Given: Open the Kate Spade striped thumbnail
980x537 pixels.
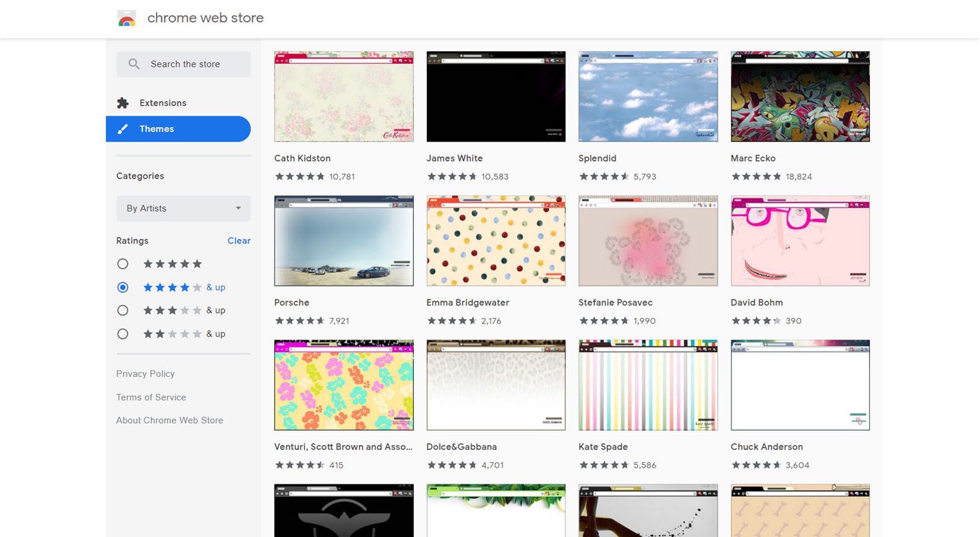Looking at the screenshot, I should 648,385.
